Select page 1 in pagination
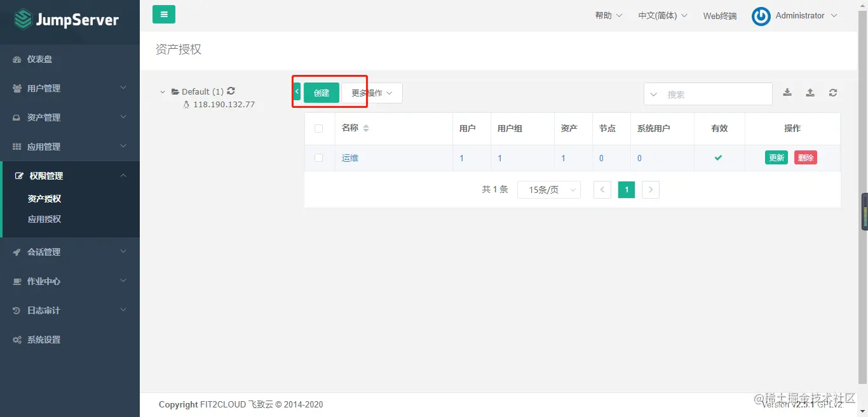Screen dimensions: 868x417 [627, 190]
